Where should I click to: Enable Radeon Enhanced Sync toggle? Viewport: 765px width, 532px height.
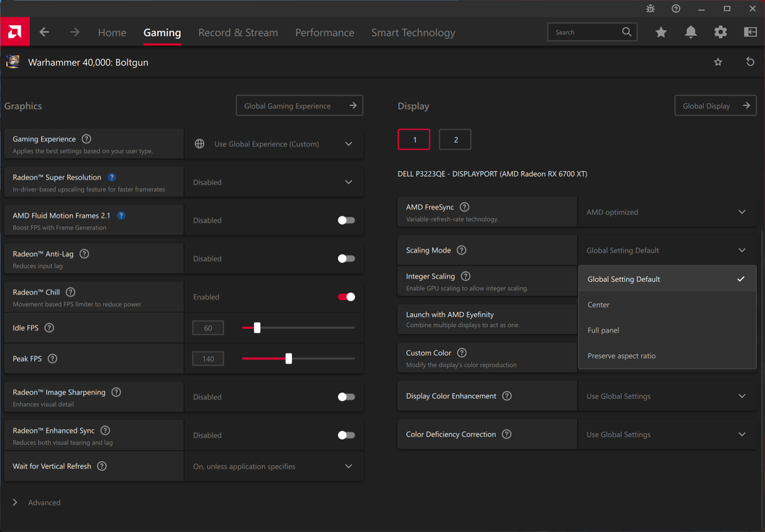pyautogui.click(x=346, y=435)
